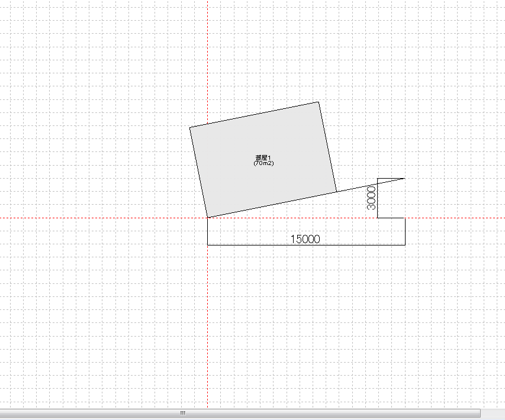The height and width of the screenshot is (420, 505).
Task: Click the (70m2) area text in the room
Action: [263, 163]
